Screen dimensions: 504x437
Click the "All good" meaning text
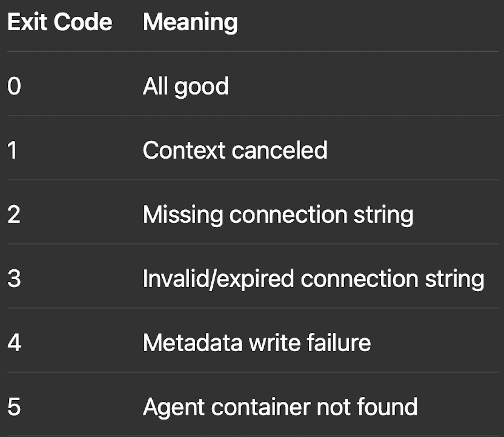tap(186, 86)
